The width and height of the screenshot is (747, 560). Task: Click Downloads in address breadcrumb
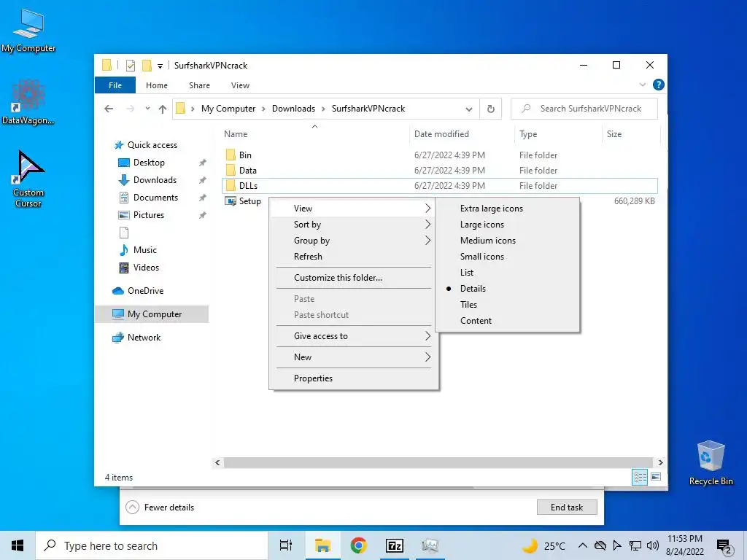click(293, 109)
